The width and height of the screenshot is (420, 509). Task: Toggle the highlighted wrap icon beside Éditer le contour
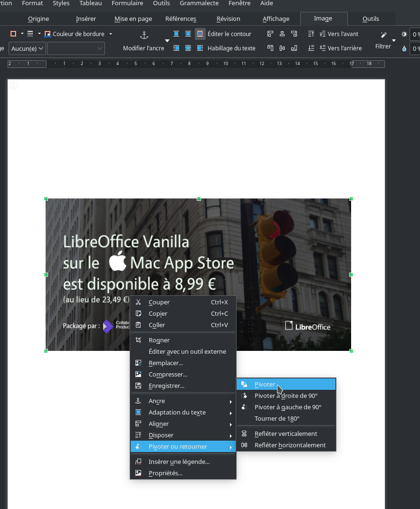pos(200,34)
